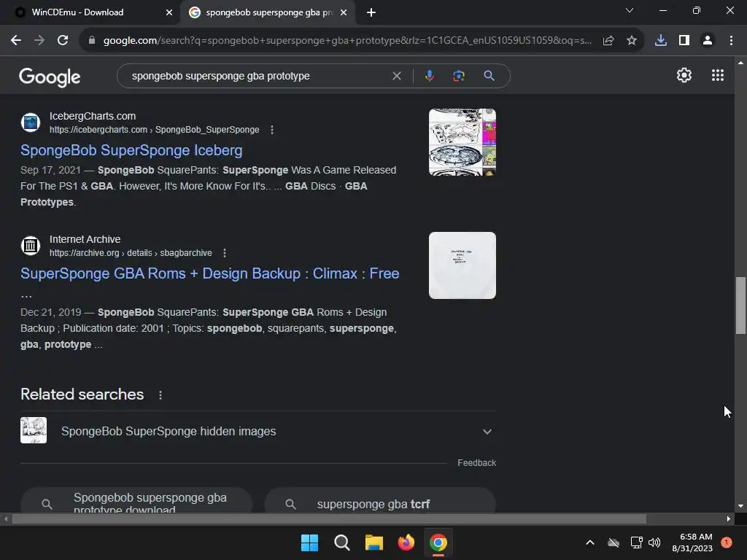Click the forward navigation arrow

coord(39,41)
